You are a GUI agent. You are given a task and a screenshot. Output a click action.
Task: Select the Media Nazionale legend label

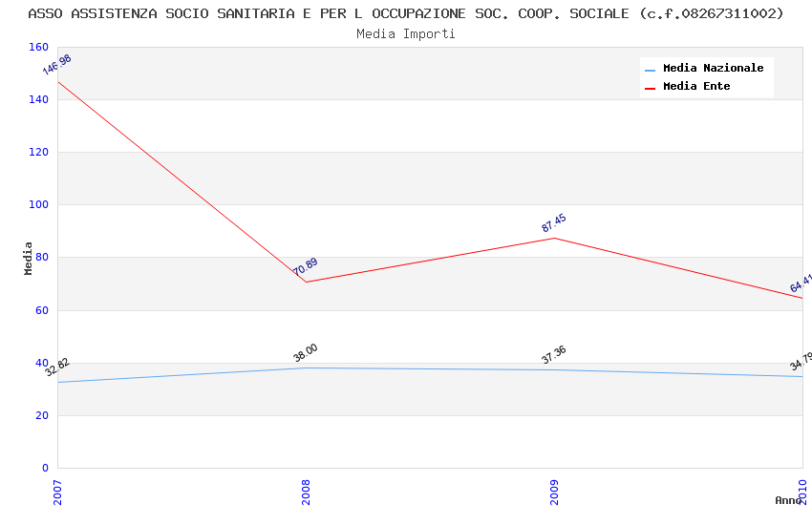(x=713, y=69)
